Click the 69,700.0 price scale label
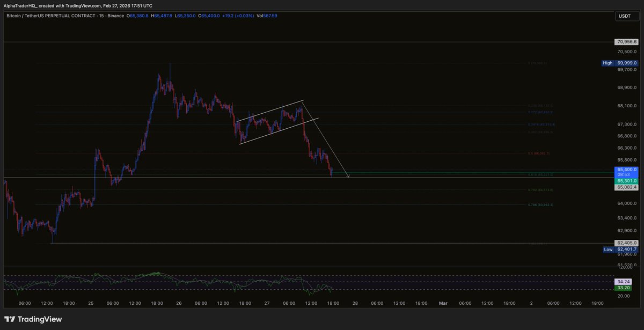Viewport: 644px width, 330px height. click(627, 70)
